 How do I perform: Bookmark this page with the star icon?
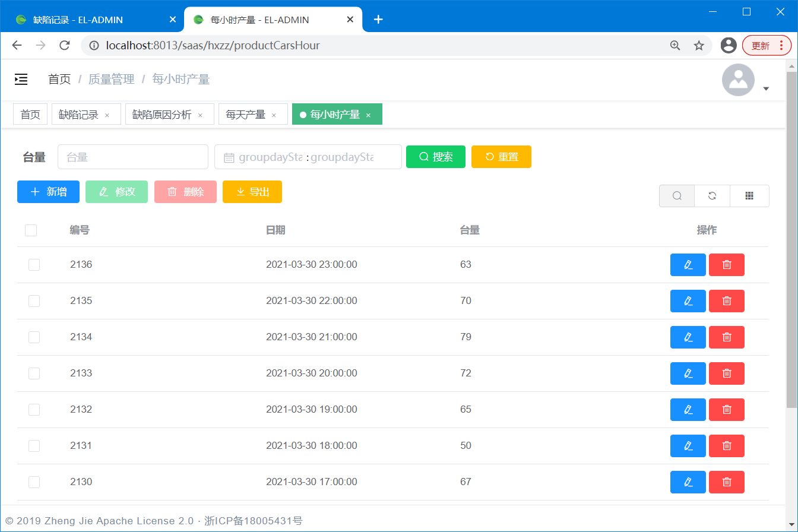[x=699, y=46]
